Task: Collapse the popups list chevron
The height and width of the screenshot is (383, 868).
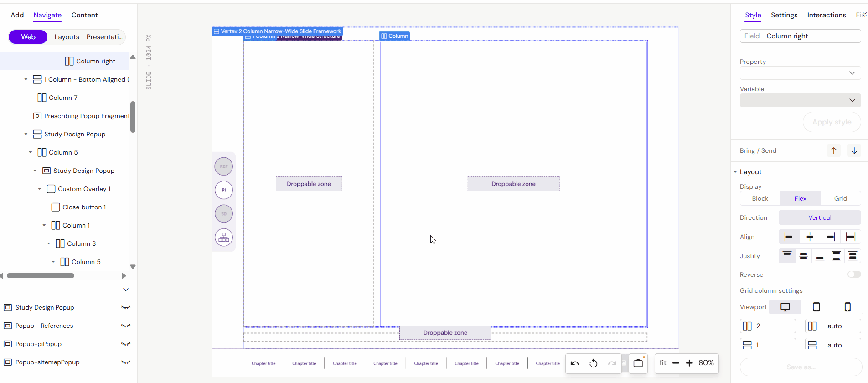Action: coord(126,290)
